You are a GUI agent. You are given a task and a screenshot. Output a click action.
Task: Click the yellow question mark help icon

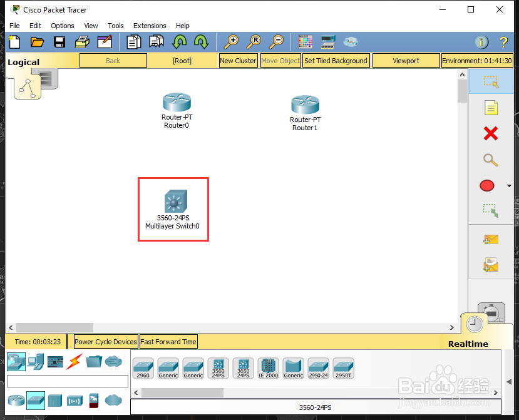coord(503,42)
